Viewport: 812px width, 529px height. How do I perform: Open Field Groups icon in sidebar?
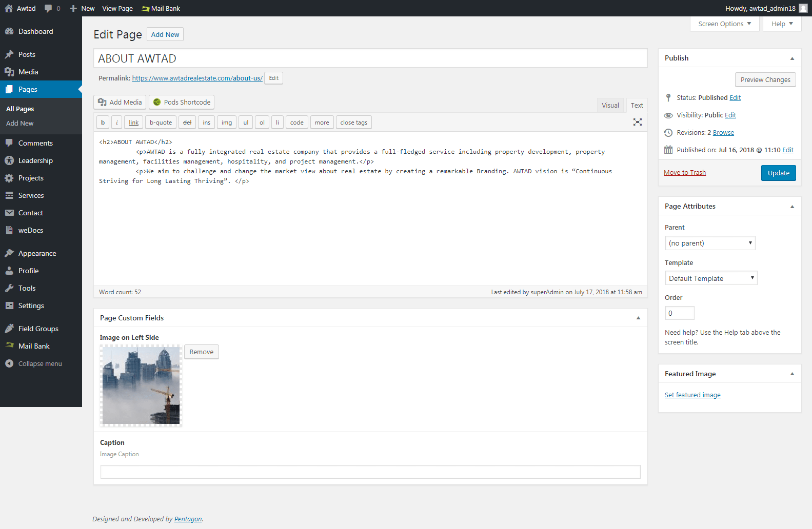point(9,329)
